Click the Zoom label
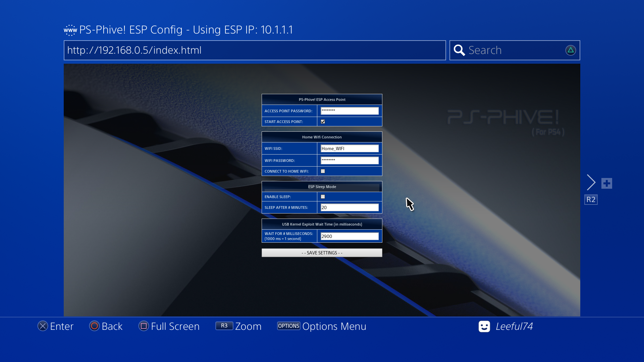The height and width of the screenshot is (362, 644). click(x=248, y=326)
